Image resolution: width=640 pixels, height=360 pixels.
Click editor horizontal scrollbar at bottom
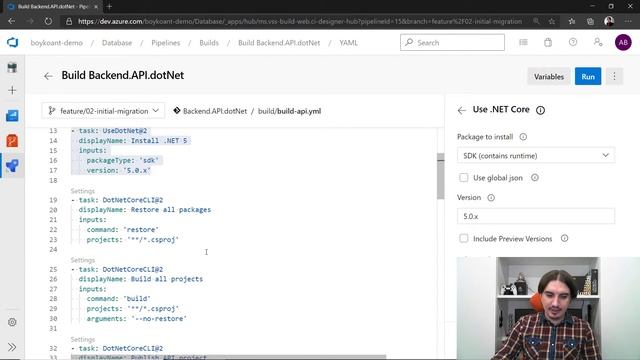(x=229, y=357)
